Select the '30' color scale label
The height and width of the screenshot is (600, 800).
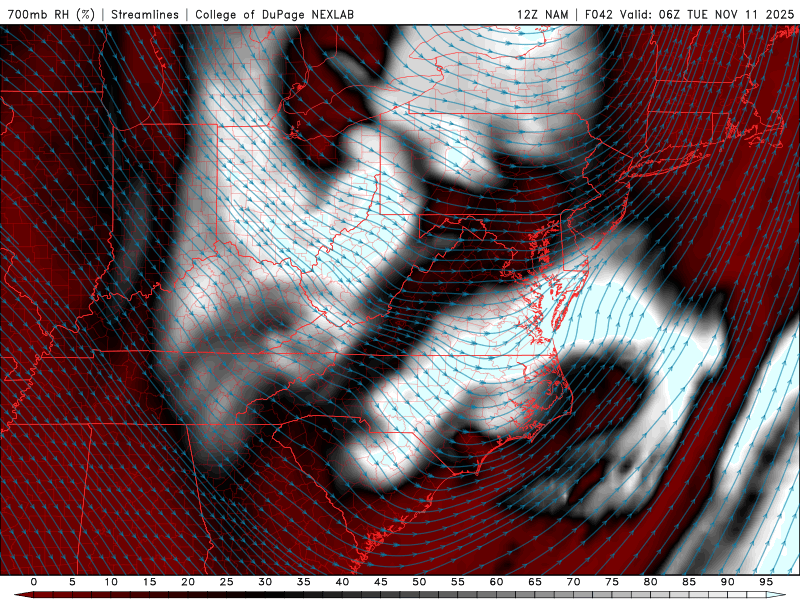pyautogui.click(x=265, y=582)
